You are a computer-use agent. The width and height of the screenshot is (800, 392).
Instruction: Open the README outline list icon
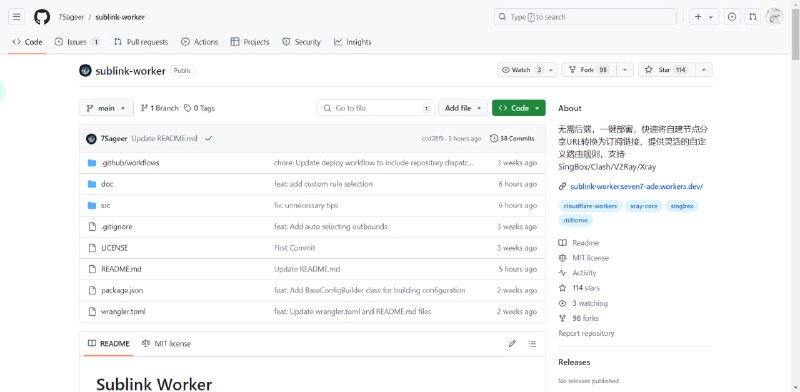(x=532, y=344)
